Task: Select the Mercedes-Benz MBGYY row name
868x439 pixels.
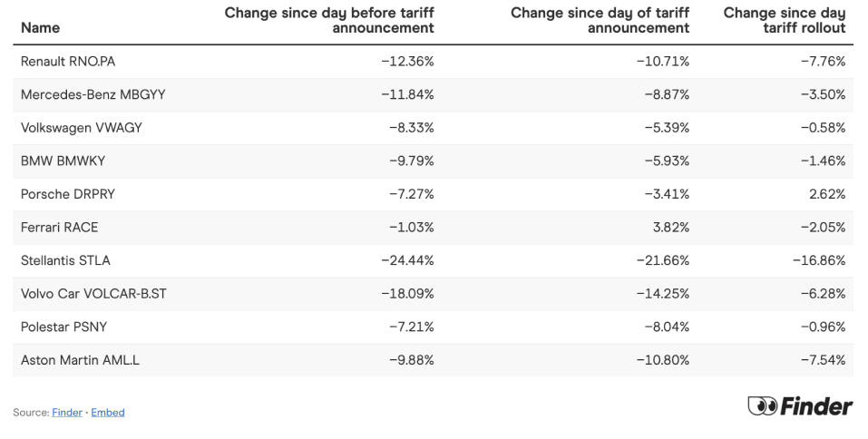Action: pyautogui.click(x=93, y=94)
